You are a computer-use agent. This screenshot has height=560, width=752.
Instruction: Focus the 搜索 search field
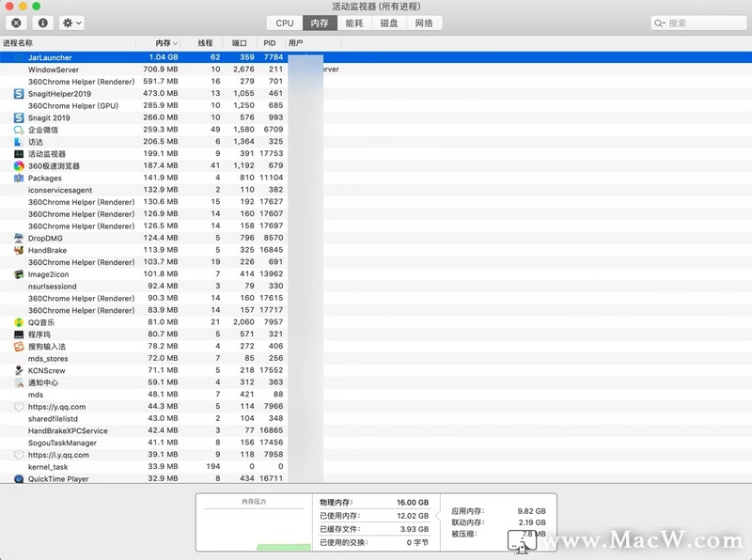coord(698,23)
